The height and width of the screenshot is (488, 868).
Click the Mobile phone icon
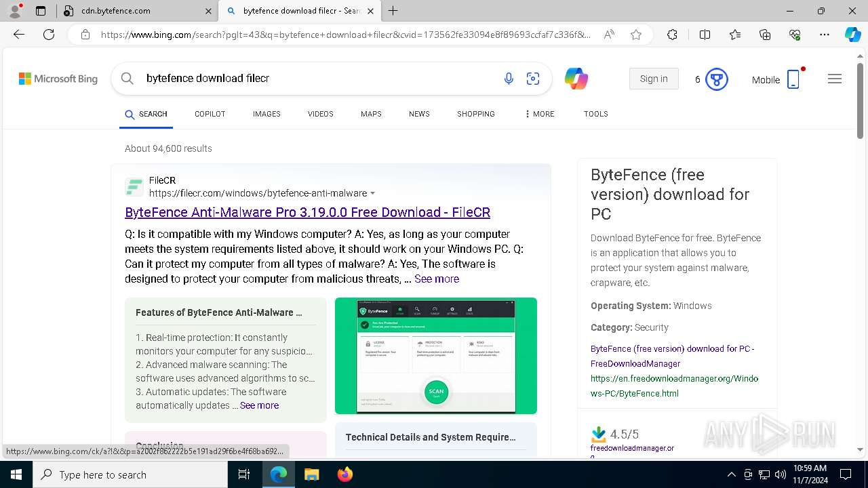pos(793,79)
